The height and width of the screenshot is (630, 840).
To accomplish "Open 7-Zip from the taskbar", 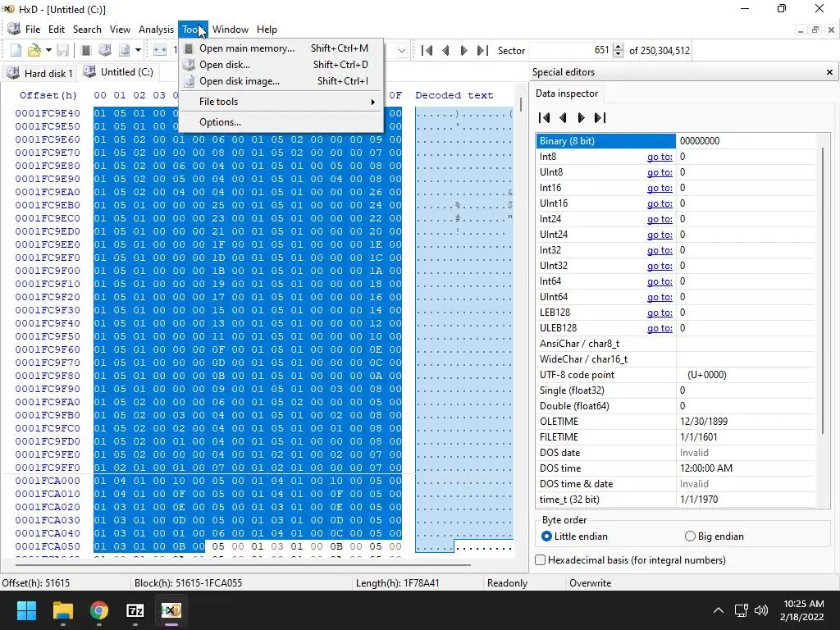I will pyautogui.click(x=135, y=610).
